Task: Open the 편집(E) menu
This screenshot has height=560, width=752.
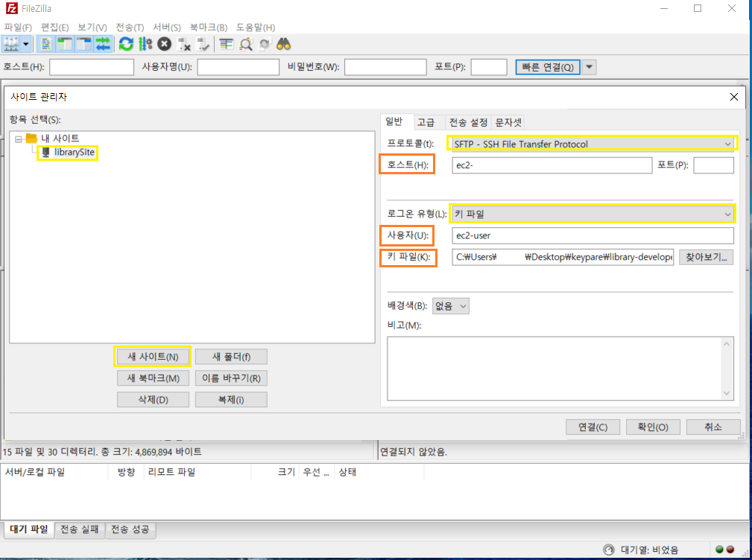Action: [x=54, y=28]
